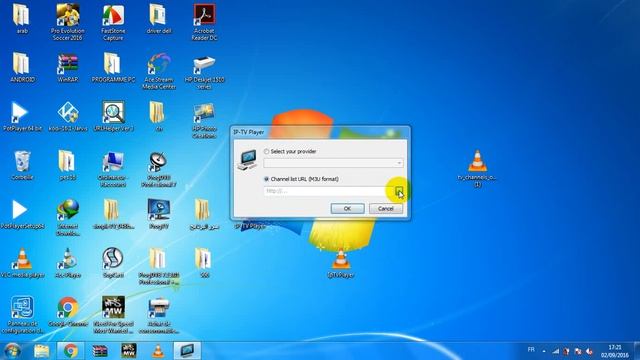This screenshot has width=640, height=360.
Task: Open the Intel configuration panel shortcut
Action: pyautogui.click(x=22, y=314)
